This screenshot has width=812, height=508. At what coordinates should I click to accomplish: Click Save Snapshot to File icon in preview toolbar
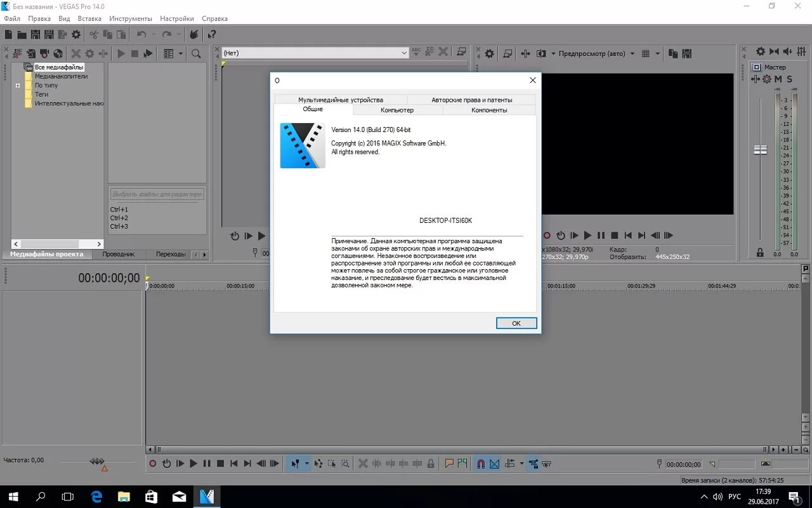point(686,54)
